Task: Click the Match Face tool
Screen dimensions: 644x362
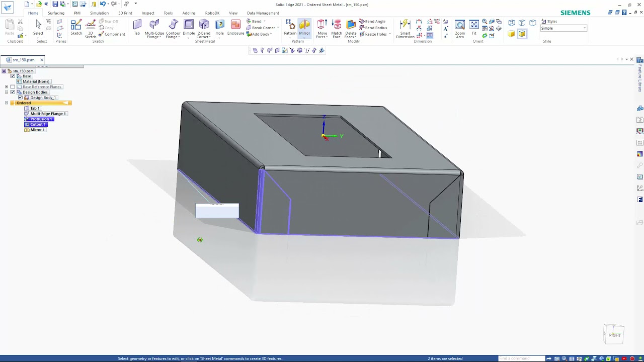Action: (337, 29)
